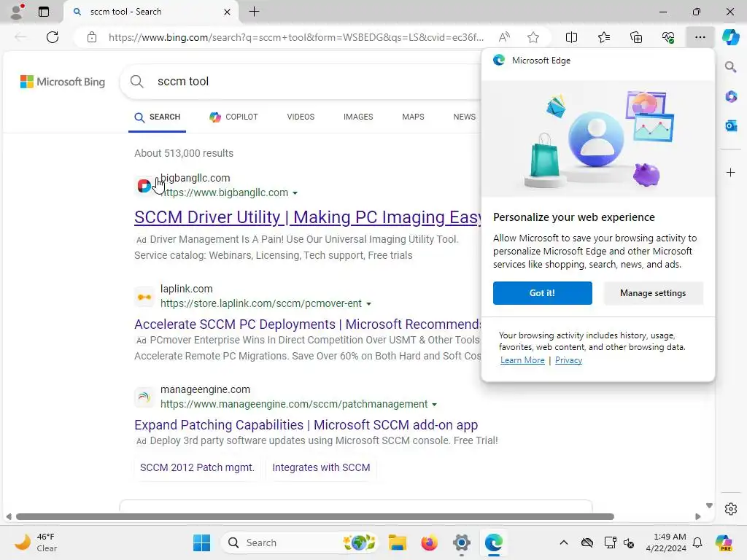The height and width of the screenshot is (560, 747).
Task: Open split screen icon
Action: pos(571,37)
